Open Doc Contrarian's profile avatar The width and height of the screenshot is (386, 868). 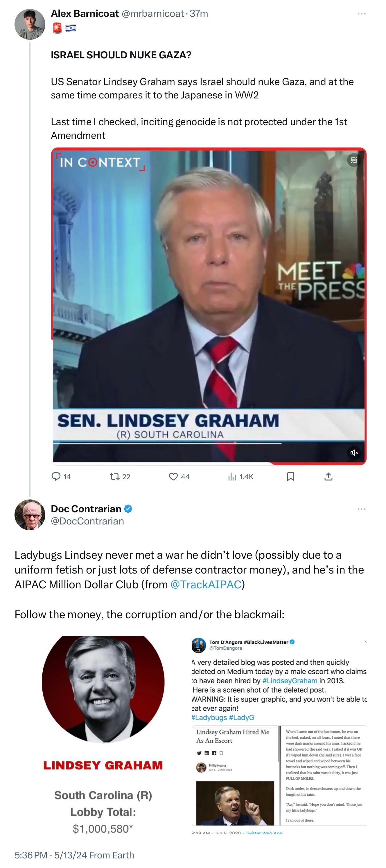(30, 515)
